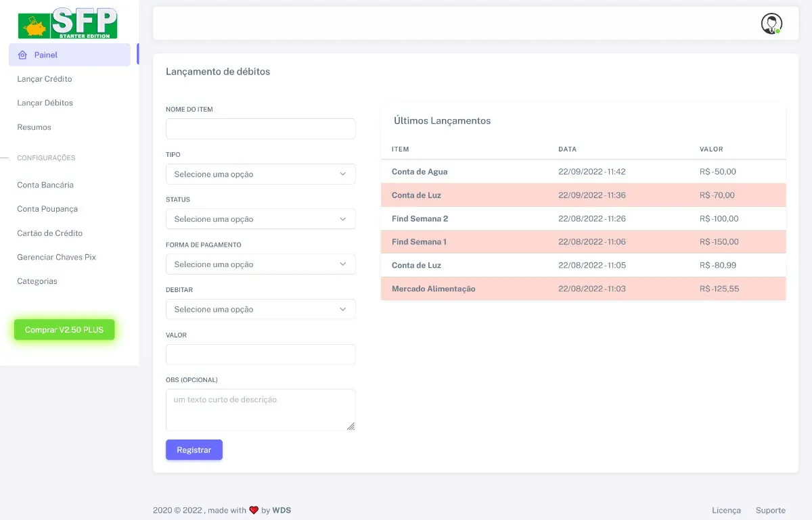This screenshot has height=520, width=812.
Task: Open the Suporte footer link
Action: 771,511
